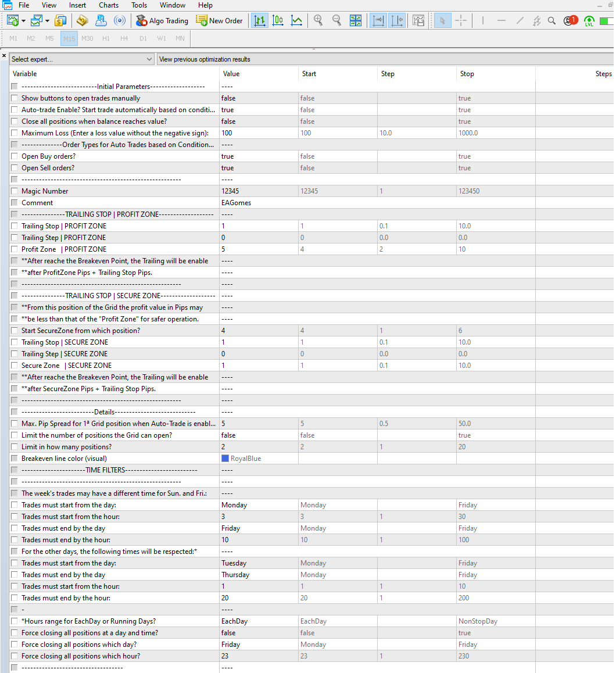
Task: Select the M15 timeframe button
Action: pos(69,38)
